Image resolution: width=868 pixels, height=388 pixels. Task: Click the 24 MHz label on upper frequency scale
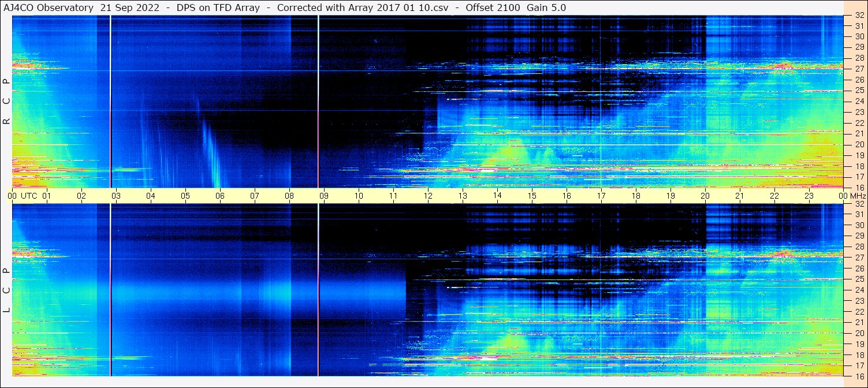(x=859, y=101)
